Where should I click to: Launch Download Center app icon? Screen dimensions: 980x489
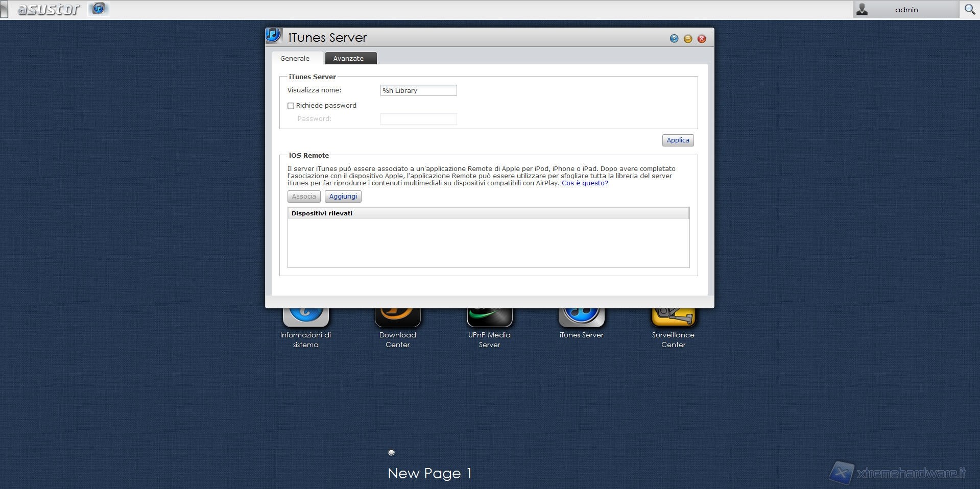click(397, 317)
